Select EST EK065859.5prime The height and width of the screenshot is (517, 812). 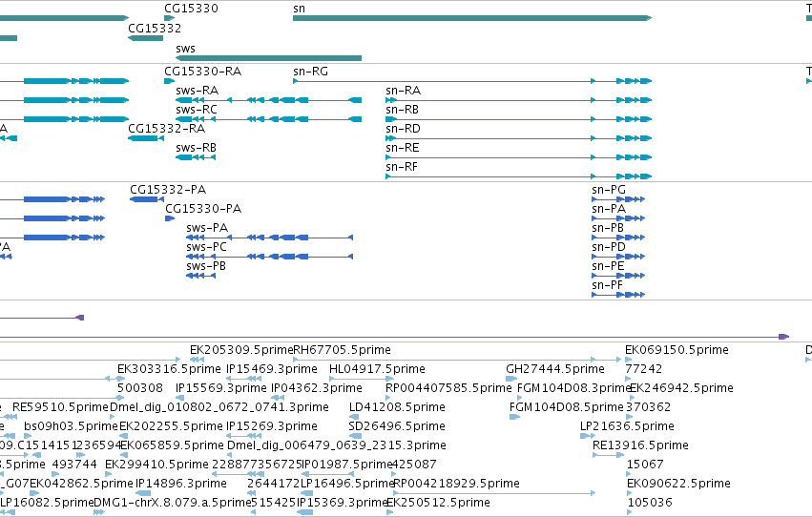(124, 455)
